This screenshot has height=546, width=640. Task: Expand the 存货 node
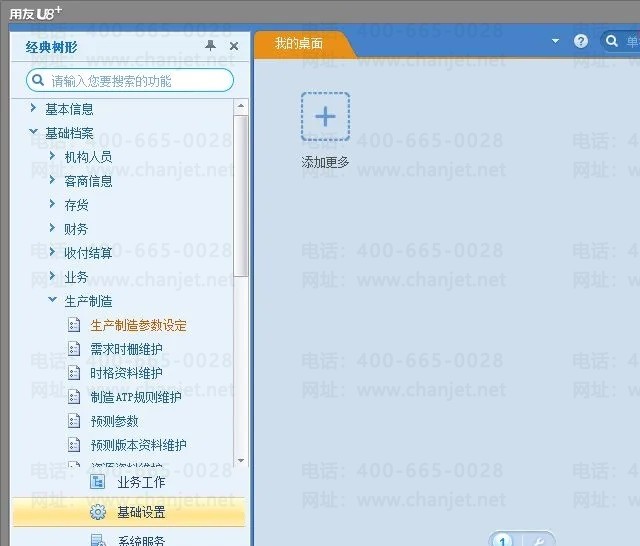(52, 204)
